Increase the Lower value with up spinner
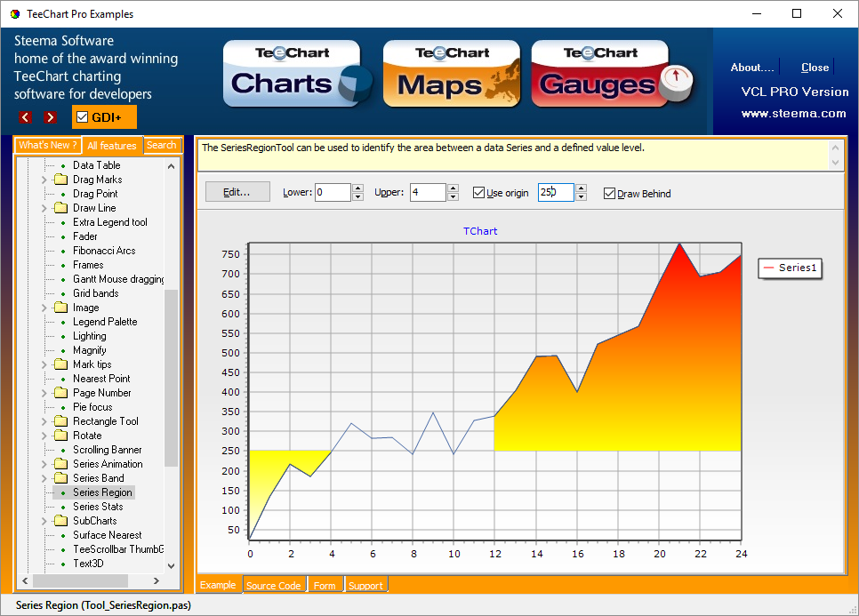Viewport: 859px width, 616px height. coord(357,188)
